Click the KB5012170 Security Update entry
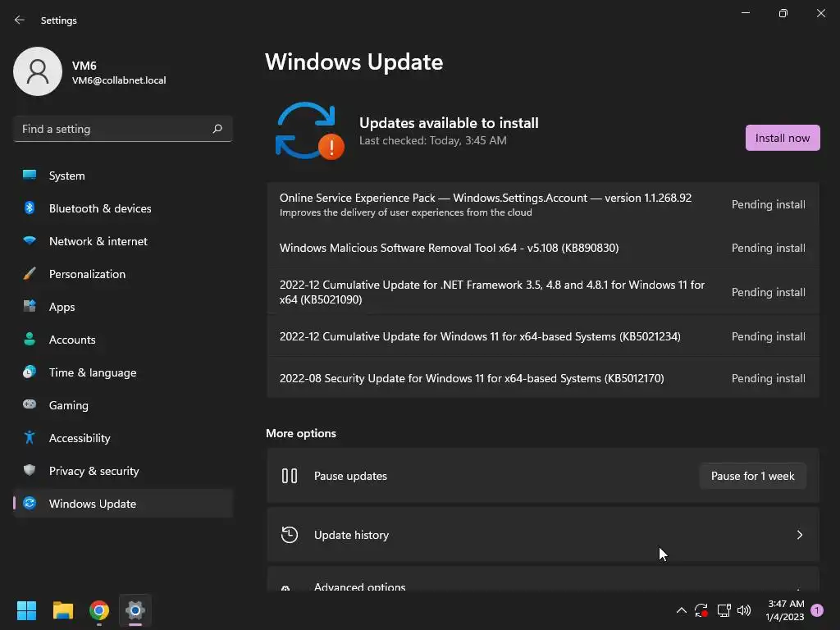Viewport: 840px width, 630px height. (472, 378)
